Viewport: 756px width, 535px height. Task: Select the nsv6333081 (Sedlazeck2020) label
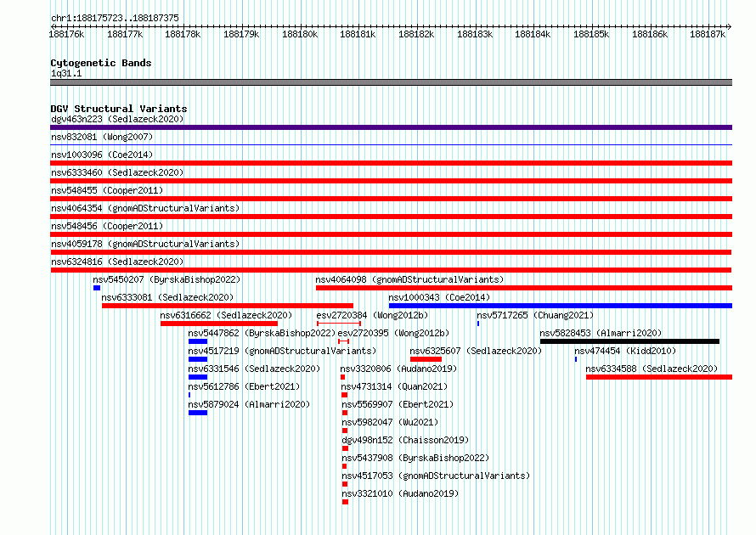(x=167, y=297)
